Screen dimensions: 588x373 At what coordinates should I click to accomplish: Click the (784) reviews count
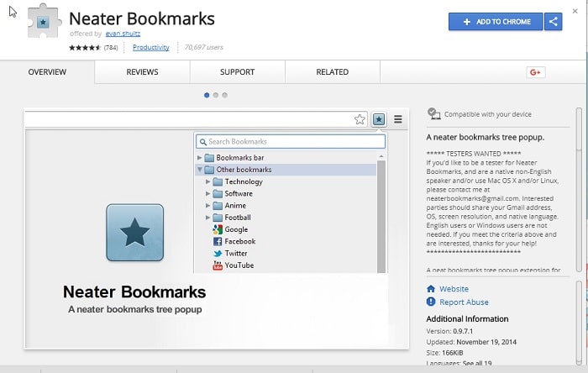(x=111, y=48)
